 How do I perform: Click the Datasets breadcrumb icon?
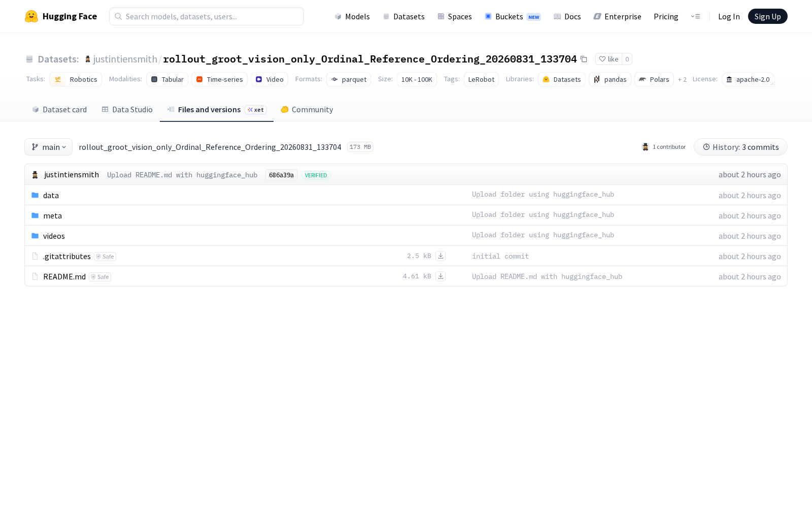pos(29,59)
